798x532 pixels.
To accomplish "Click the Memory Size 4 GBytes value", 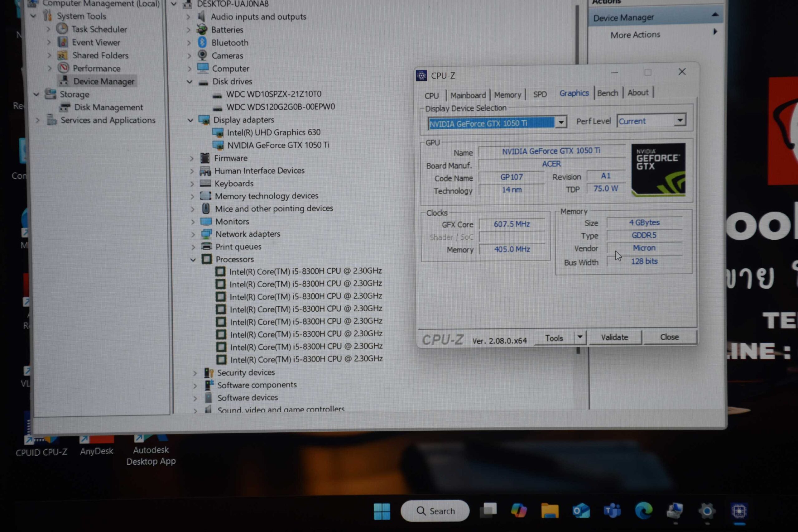I will click(644, 222).
